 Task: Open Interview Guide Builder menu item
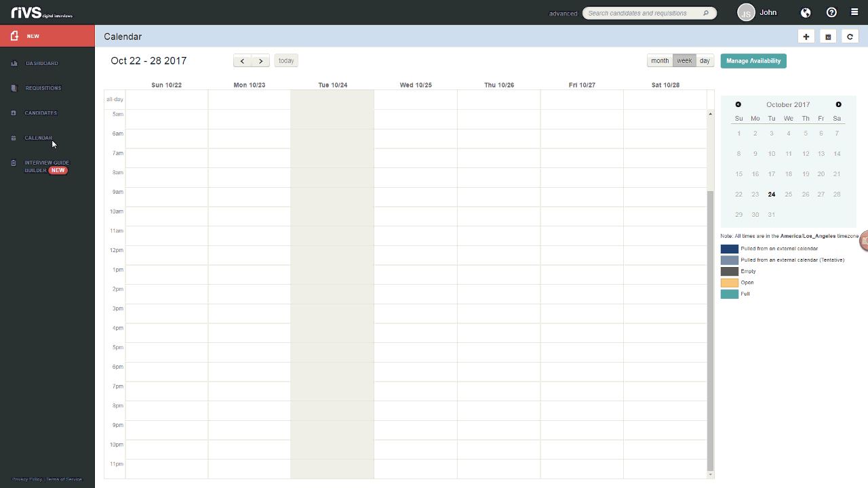[47, 167]
